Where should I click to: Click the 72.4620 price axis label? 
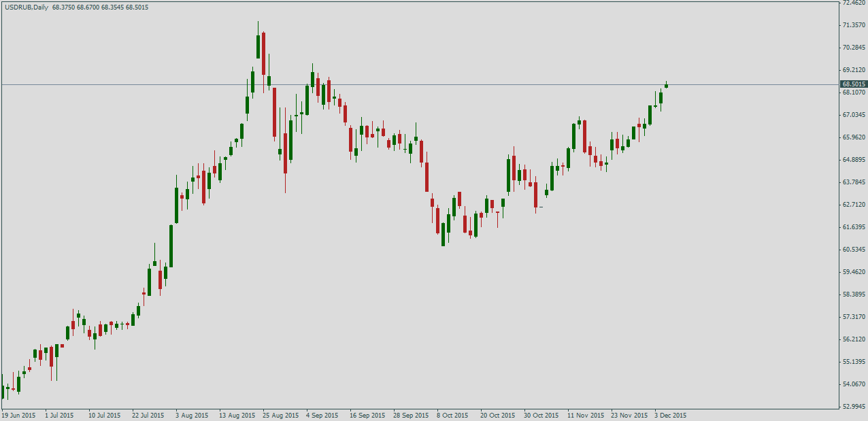coord(853,3)
